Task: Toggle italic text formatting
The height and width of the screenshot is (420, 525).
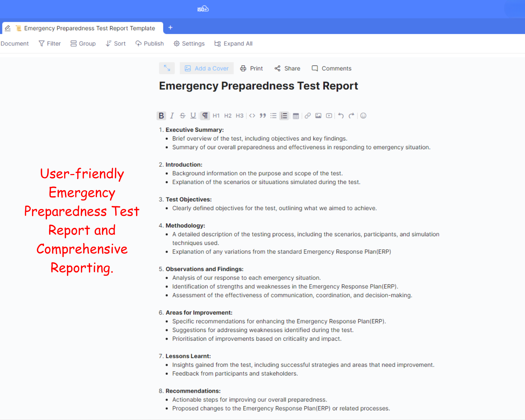Action: point(172,116)
